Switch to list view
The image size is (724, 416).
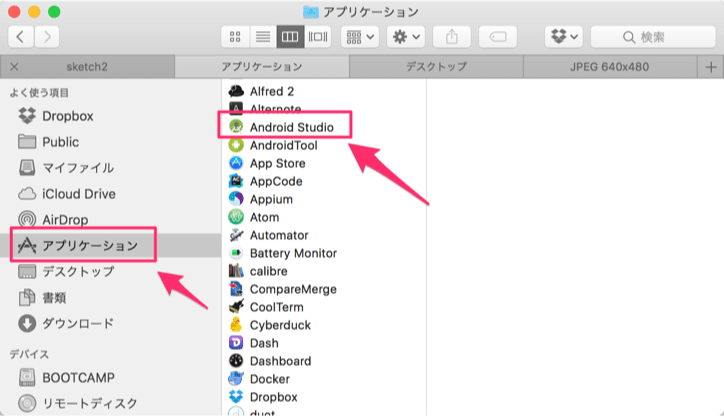tap(263, 36)
